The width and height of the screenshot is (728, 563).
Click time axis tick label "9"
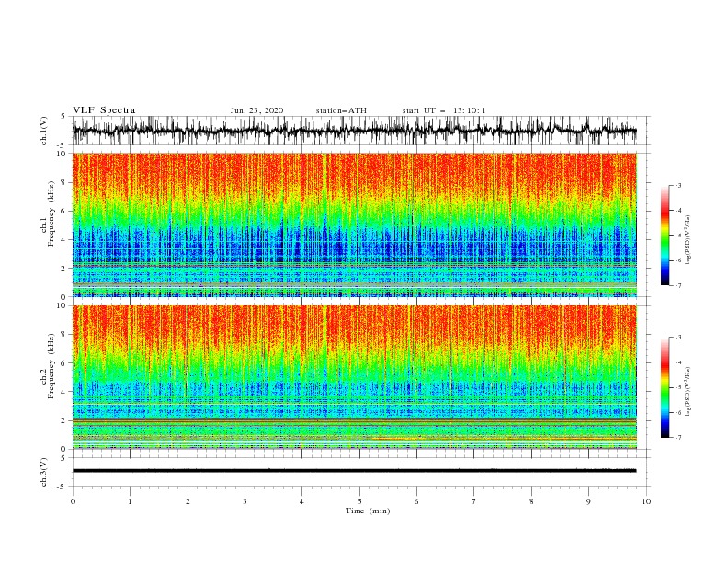[x=588, y=501]
